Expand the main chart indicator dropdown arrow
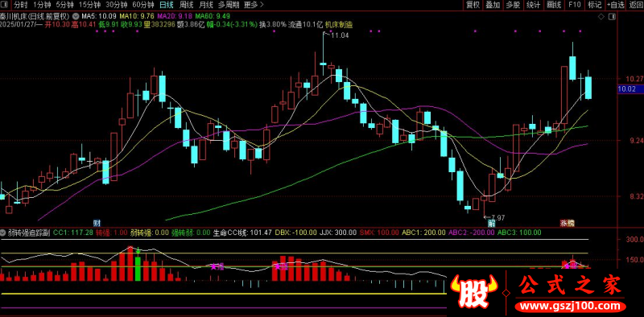Image resolution: width=644 pixels, height=317 pixels. (x=76, y=17)
